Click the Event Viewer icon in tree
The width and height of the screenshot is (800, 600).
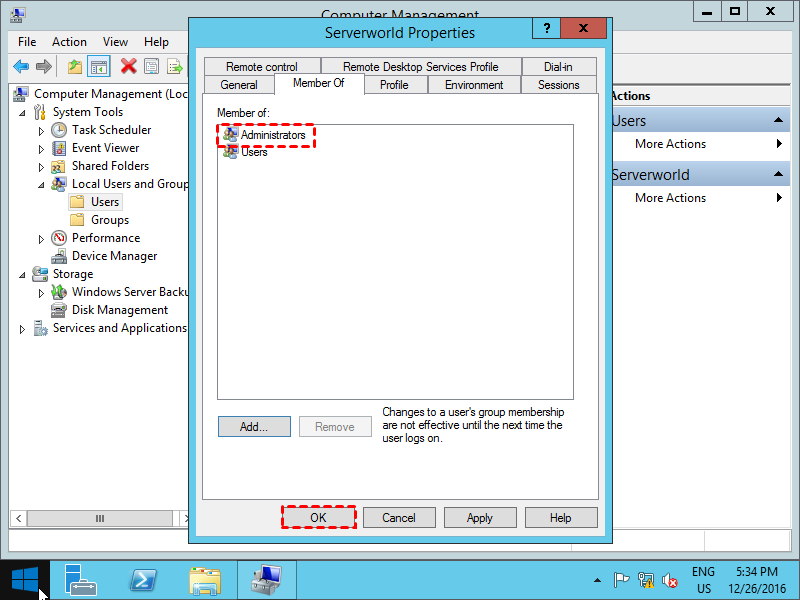(x=59, y=148)
